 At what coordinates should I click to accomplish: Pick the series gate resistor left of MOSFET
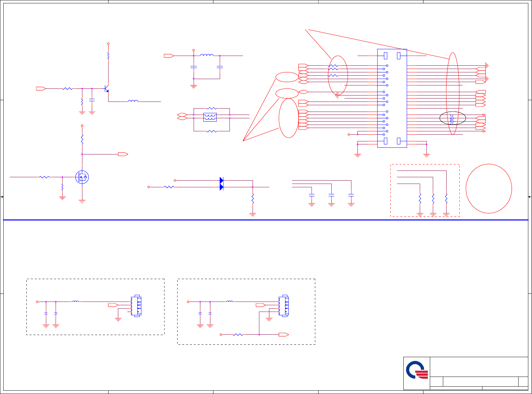[44, 177]
